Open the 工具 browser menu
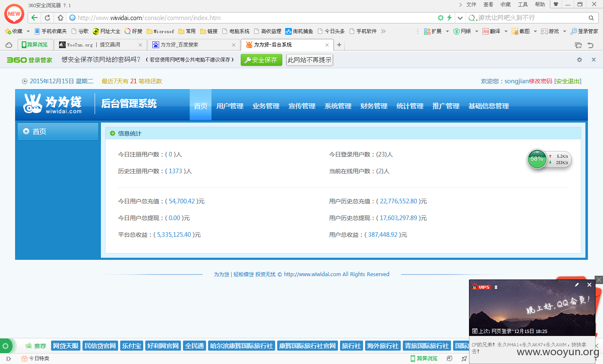603x364 pixels. [523, 5]
